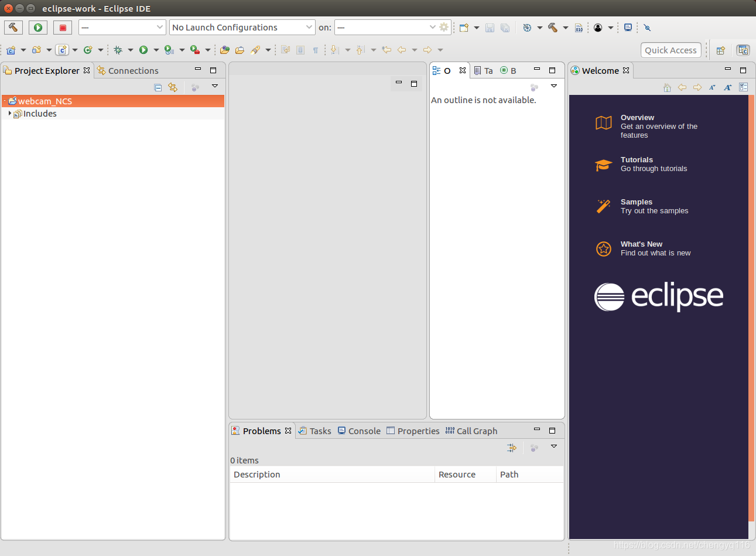Viewport: 756px width, 556px height.
Task: Switch to the B (Build Targets) tab
Action: click(x=508, y=70)
